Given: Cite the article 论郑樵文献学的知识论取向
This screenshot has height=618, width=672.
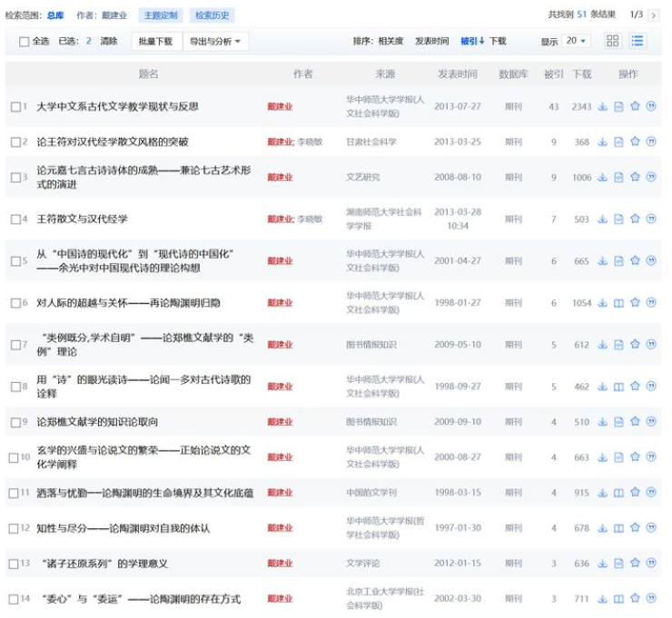Looking at the screenshot, I should pyautogui.click(x=651, y=422).
